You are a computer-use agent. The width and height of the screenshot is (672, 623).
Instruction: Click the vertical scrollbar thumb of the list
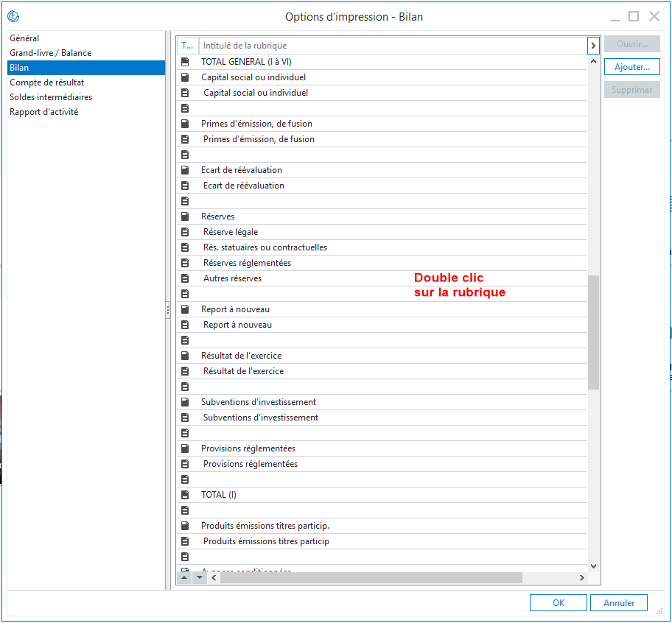click(593, 331)
